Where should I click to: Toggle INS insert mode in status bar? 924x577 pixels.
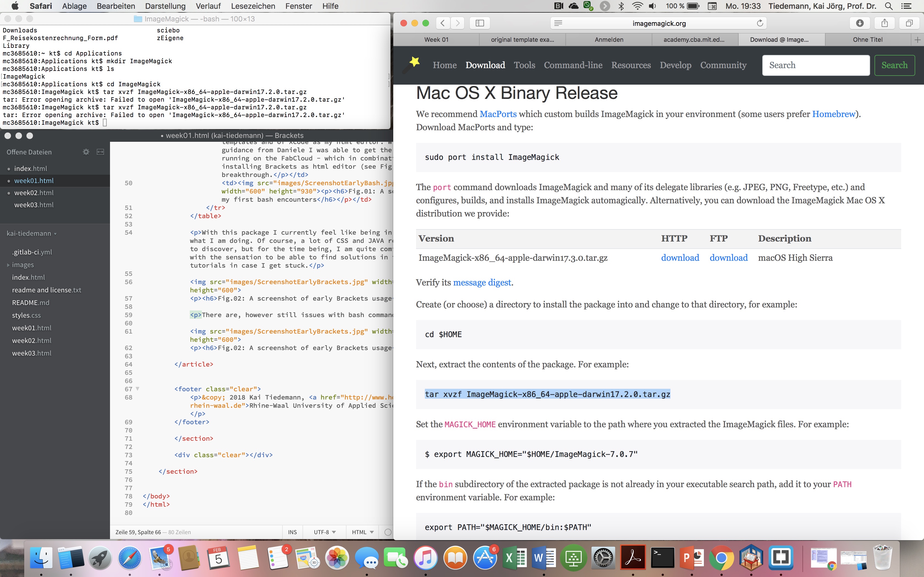click(292, 532)
